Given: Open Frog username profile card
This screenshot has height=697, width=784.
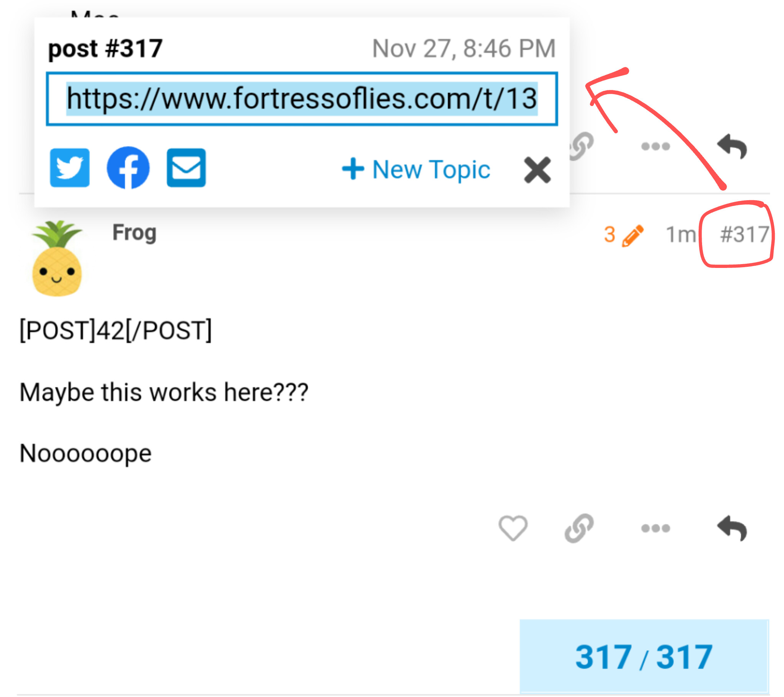Looking at the screenshot, I should [x=134, y=233].
